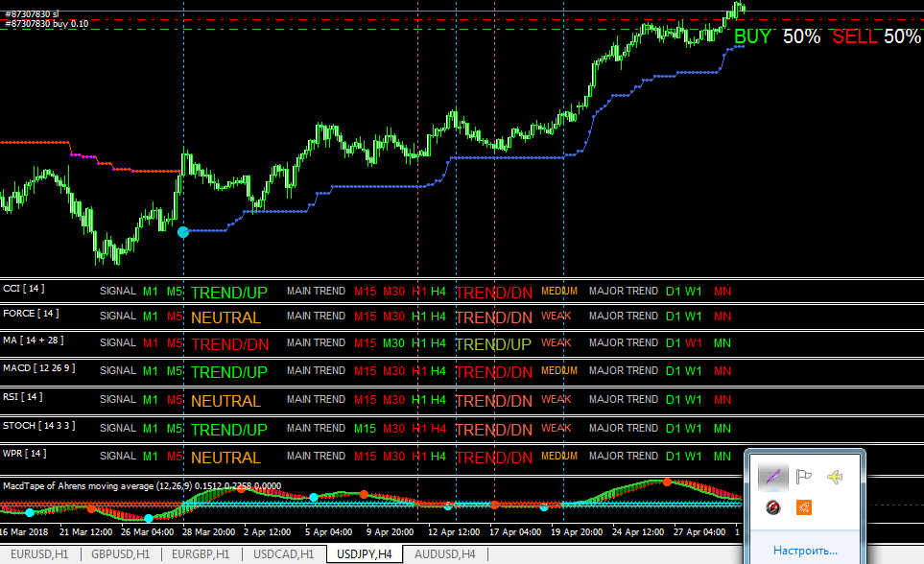Click the 12 Apr 12:00 time axis label
This screenshot has width=924, height=564.
[x=454, y=532]
